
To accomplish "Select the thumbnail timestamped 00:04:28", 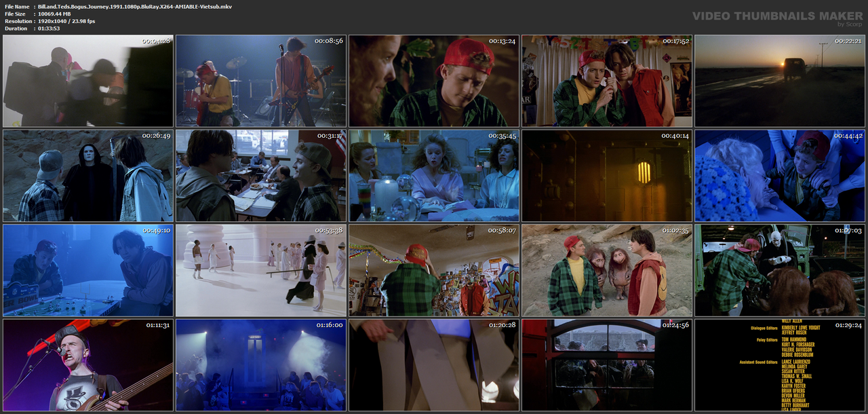I will click(x=87, y=81).
